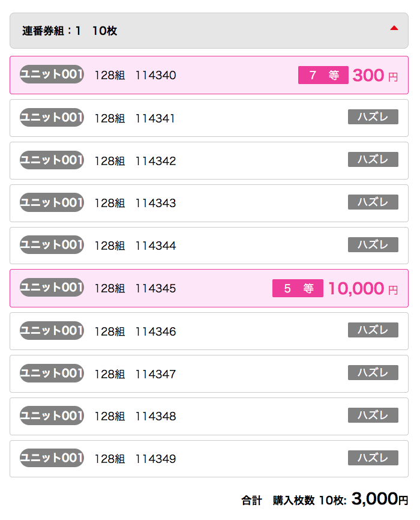Click ハズレ label on ticket 114346
Image resolution: width=420 pixels, height=520 pixels.
click(x=373, y=330)
